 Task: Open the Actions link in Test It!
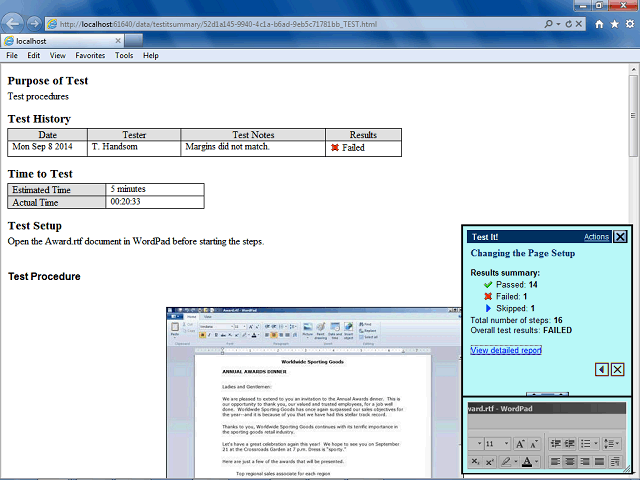(596, 237)
